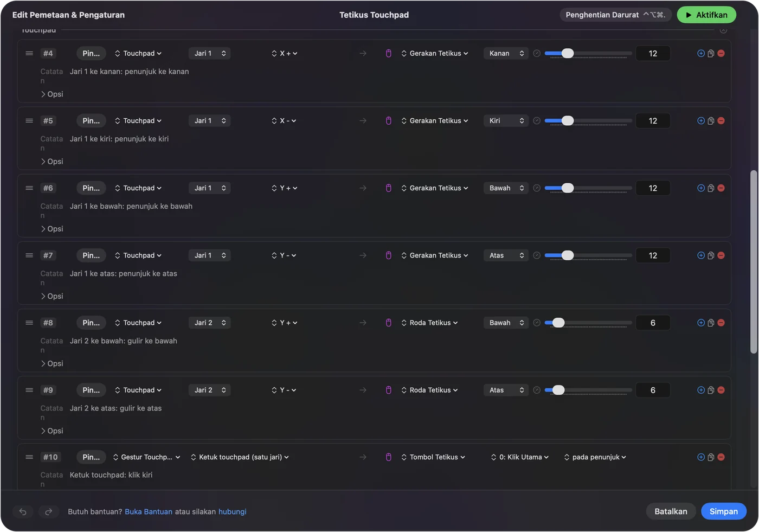Remove mapping #6 with the red minus icon
Viewport: 759px width, 532px height.
point(721,188)
